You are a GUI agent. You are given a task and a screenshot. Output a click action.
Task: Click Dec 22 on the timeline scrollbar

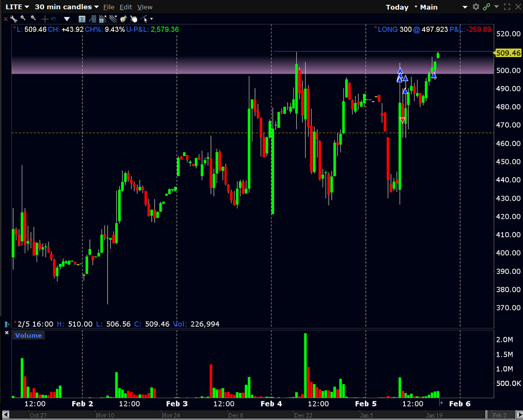(302, 415)
